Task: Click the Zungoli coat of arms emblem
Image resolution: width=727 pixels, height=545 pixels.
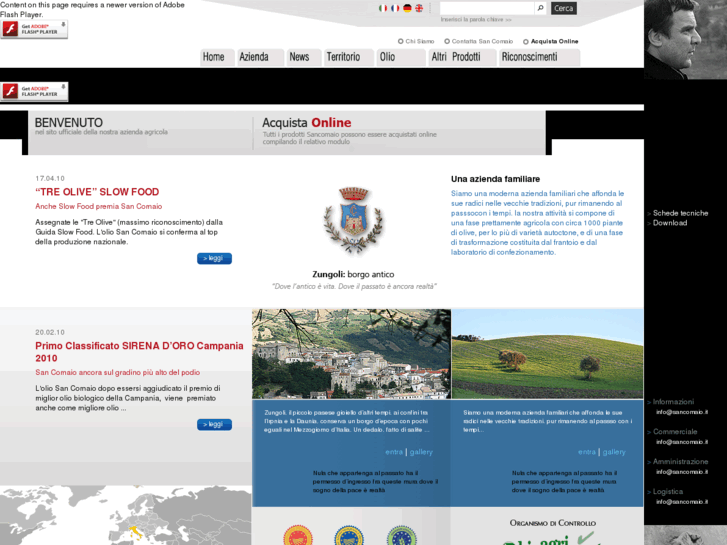Action: tap(354, 220)
